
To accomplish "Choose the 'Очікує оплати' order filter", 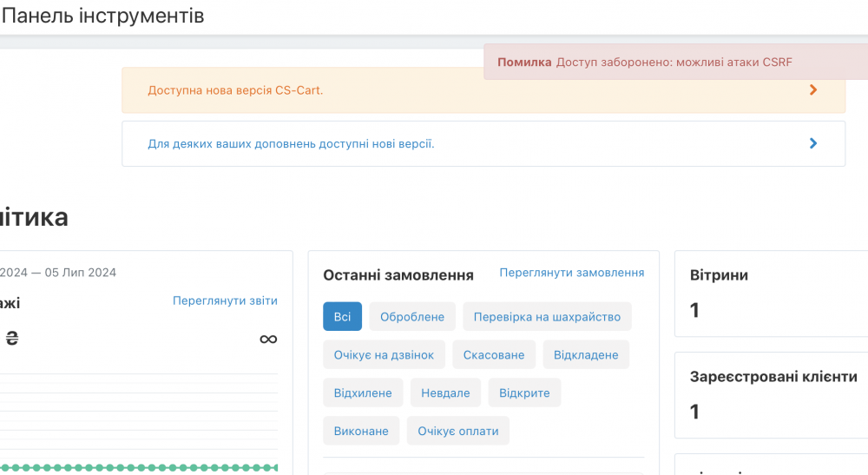I will [x=458, y=432].
